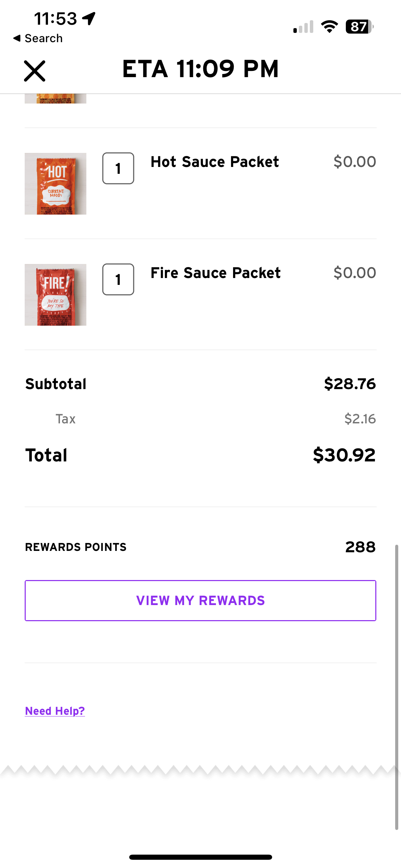The height and width of the screenshot is (868, 401).
Task: Tap the Wi-Fi icon in status bar
Action: pos(329,27)
